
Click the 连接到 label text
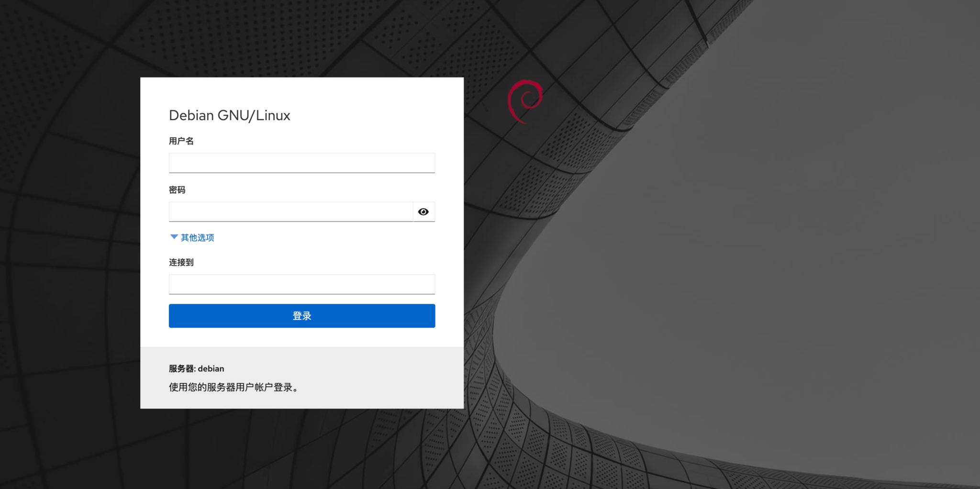181,262
